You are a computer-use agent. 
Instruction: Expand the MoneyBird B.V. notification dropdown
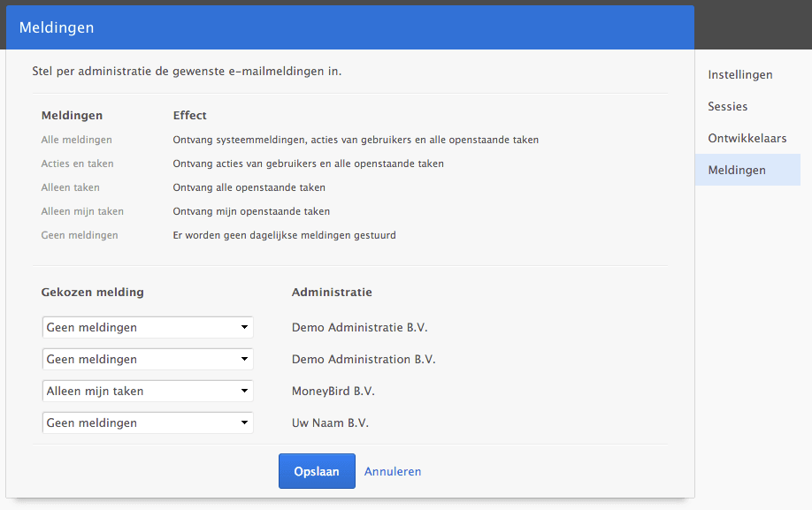(148, 392)
